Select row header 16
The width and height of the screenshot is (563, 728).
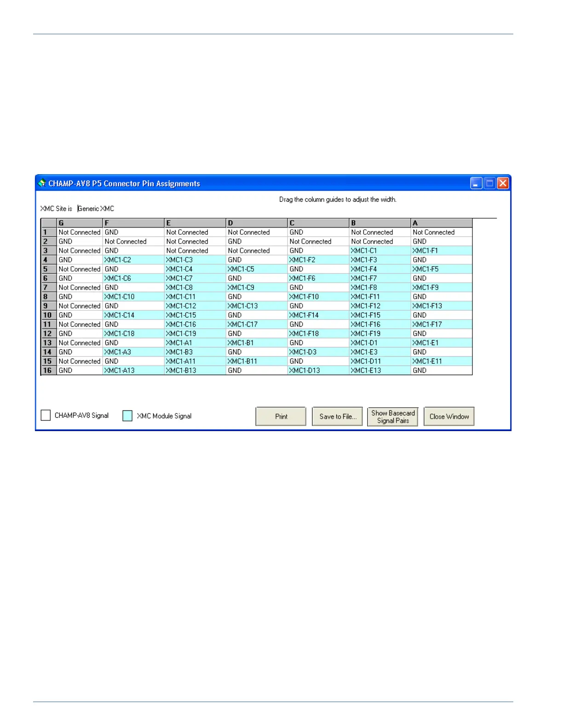(49, 370)
